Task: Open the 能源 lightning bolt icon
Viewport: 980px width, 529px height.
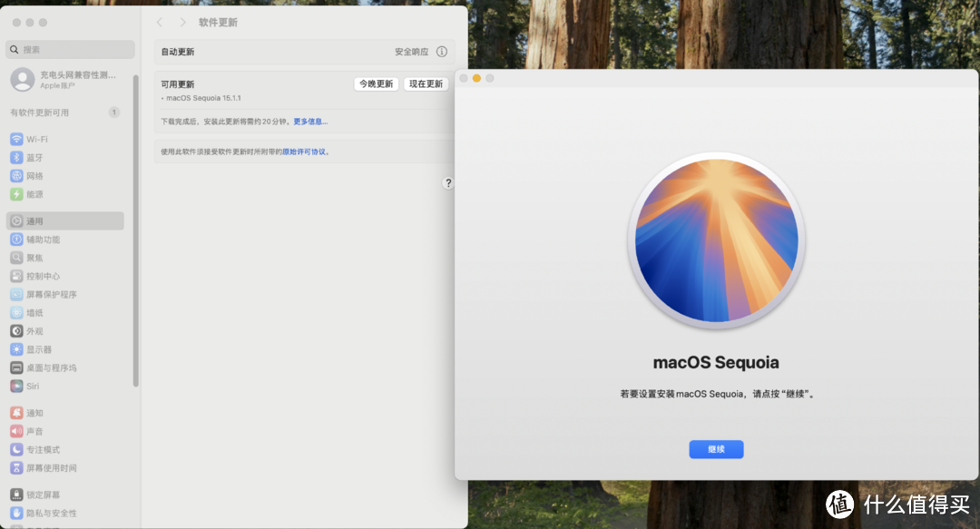Action: [17, 194]
